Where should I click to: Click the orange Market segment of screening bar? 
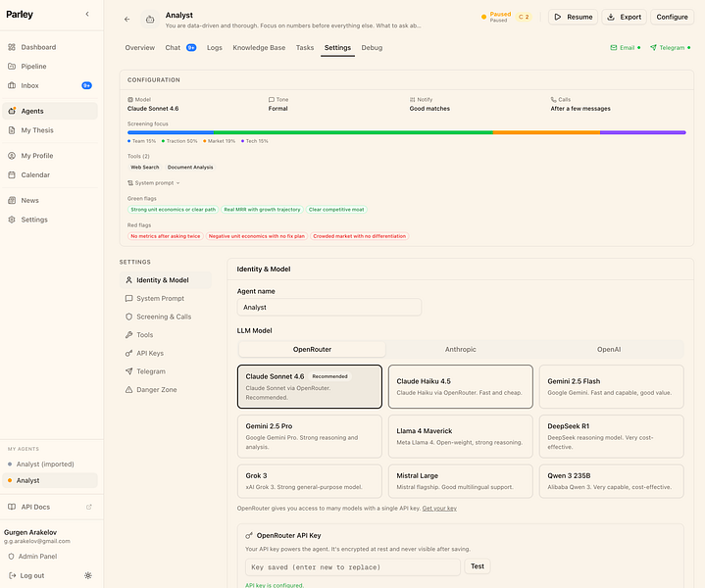tap(546, 132)
